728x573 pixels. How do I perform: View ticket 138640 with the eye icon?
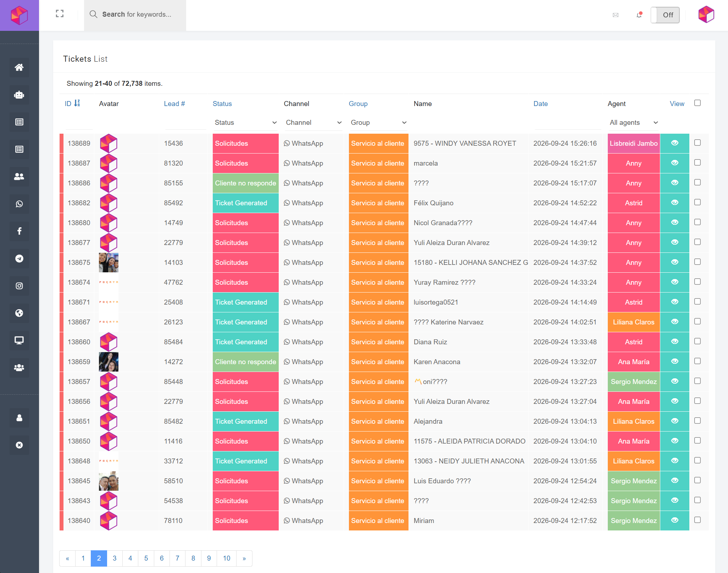[x=674, y=520]
